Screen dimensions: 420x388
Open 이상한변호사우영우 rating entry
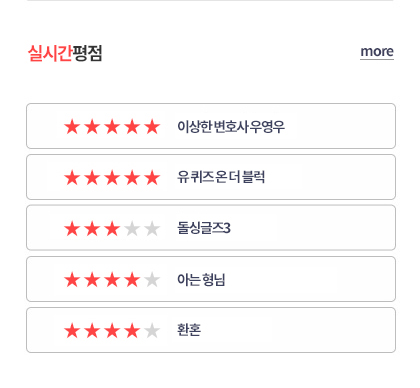211,126
